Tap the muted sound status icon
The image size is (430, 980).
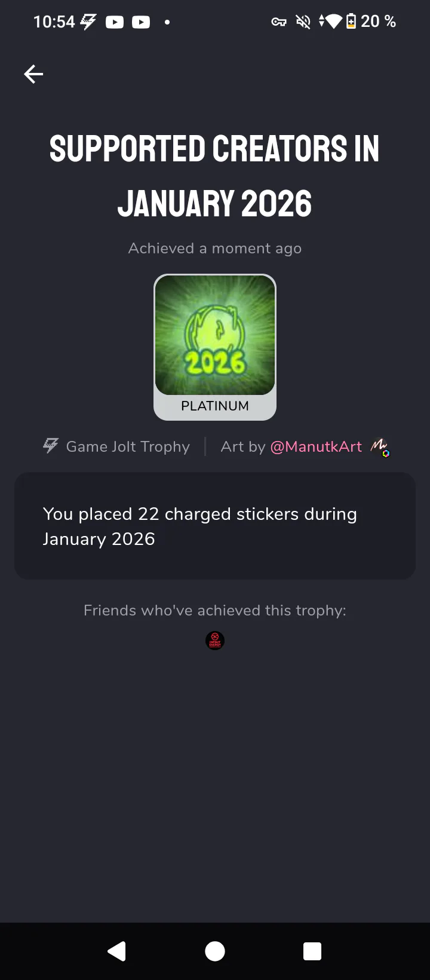coord(303,22)
